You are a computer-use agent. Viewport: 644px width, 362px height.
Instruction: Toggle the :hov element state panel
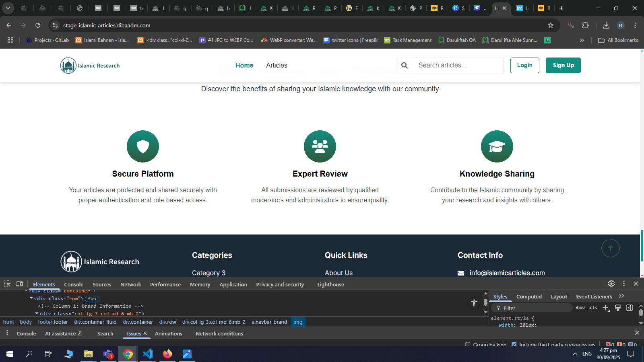(x=580, y=308)
